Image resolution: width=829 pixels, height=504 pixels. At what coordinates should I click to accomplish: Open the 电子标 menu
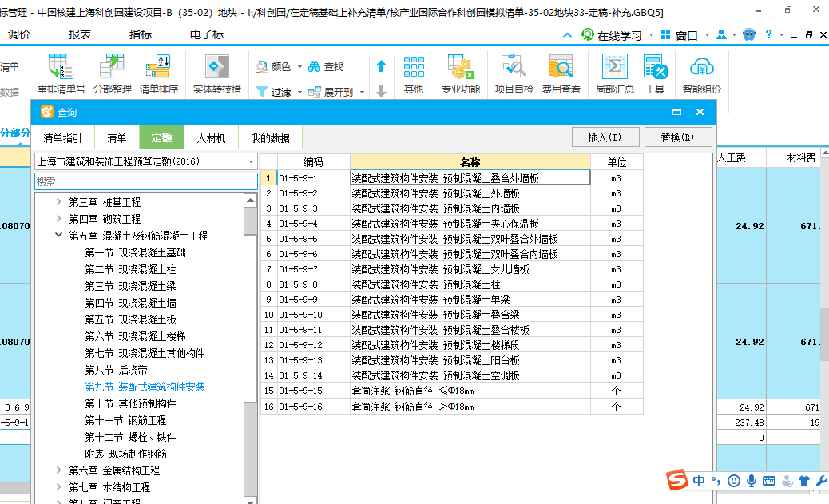pyautogui.click(x=207, y=34)
